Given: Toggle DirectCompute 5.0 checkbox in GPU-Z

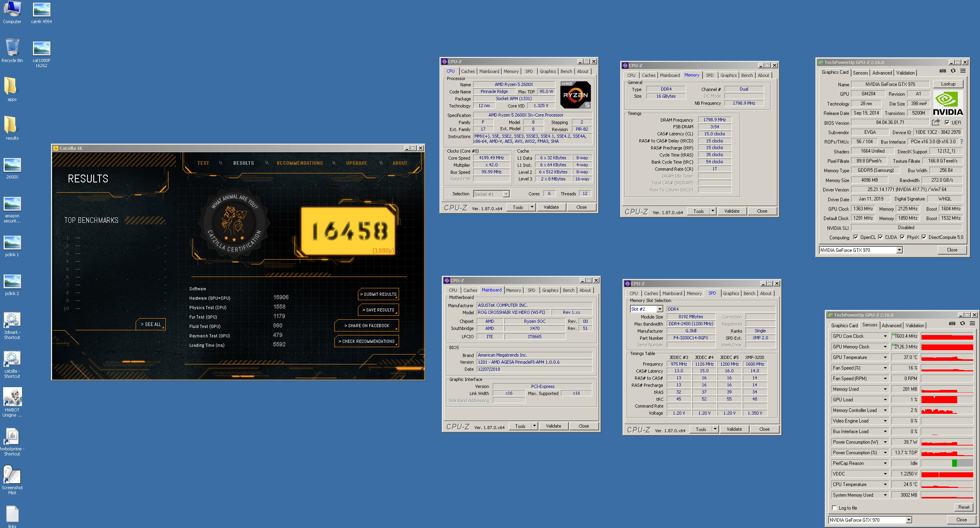Looking at the screenshot, I should [924, 237].
